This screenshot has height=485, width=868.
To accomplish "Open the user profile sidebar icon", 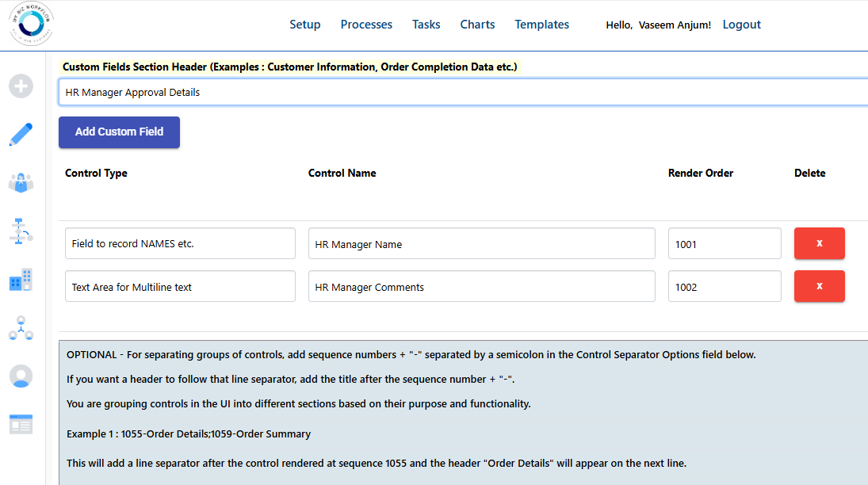I will pyautogui.click(x=21, y=376).
